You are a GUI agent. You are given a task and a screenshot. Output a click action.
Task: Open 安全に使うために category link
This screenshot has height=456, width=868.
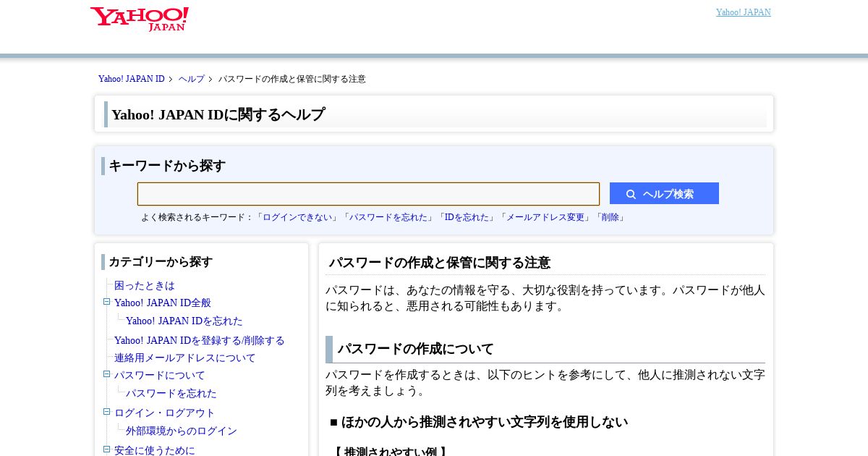[155, 450]
